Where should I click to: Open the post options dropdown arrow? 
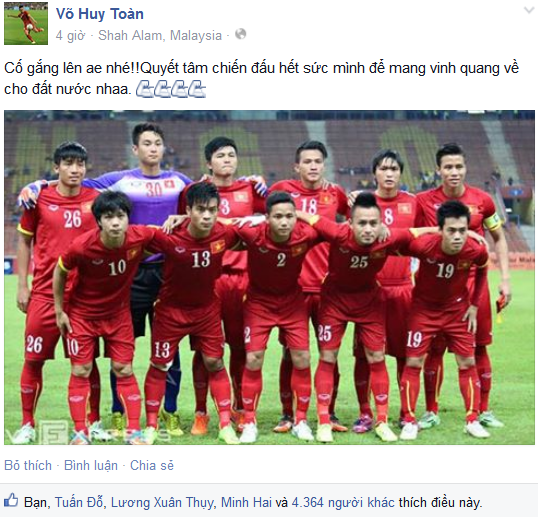[x=530, y=10]
